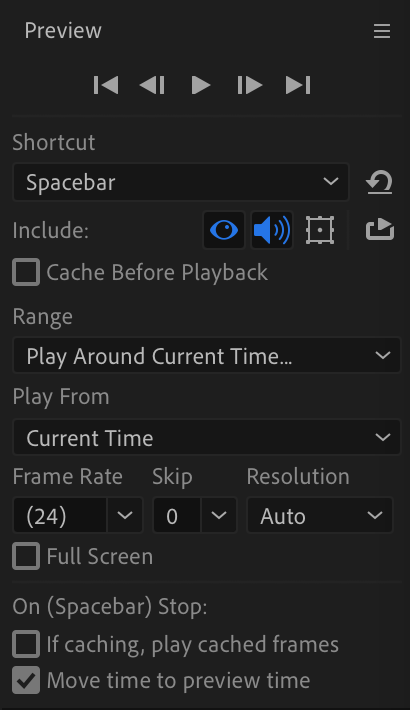Click the external video output icon

380,229
